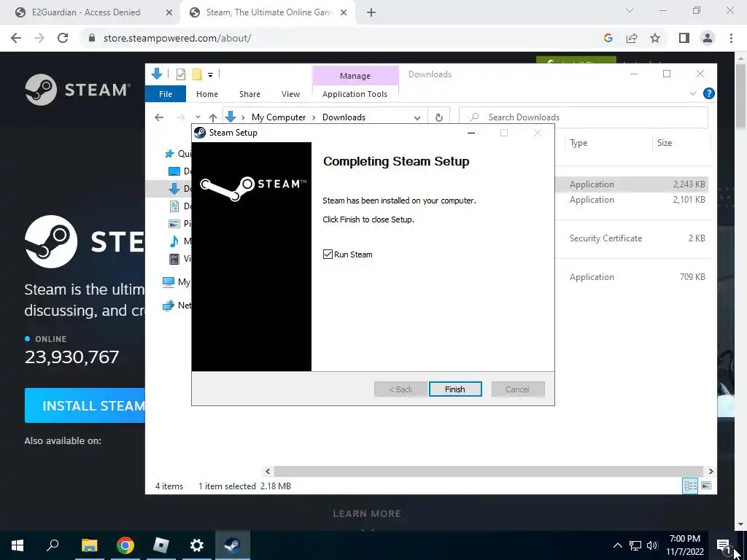747x560 pixels.
Task: Reload the Steam page in Chrome
Action: 63,38
